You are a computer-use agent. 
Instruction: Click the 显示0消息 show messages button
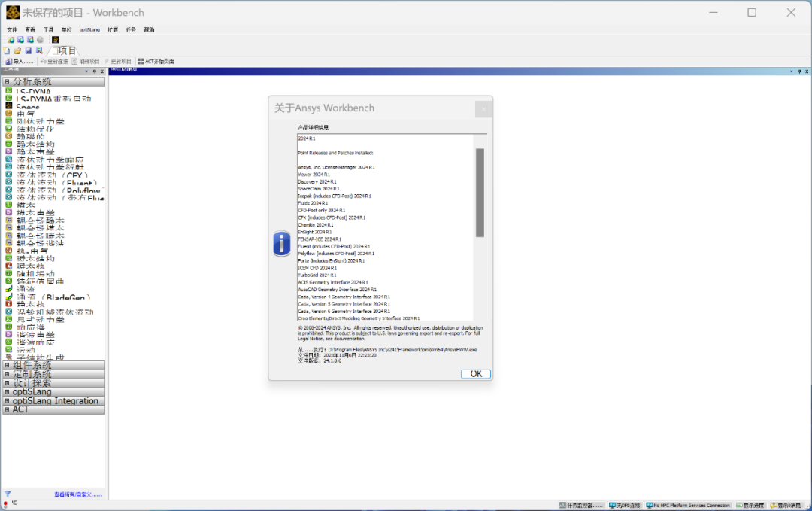tap(786, 505)
